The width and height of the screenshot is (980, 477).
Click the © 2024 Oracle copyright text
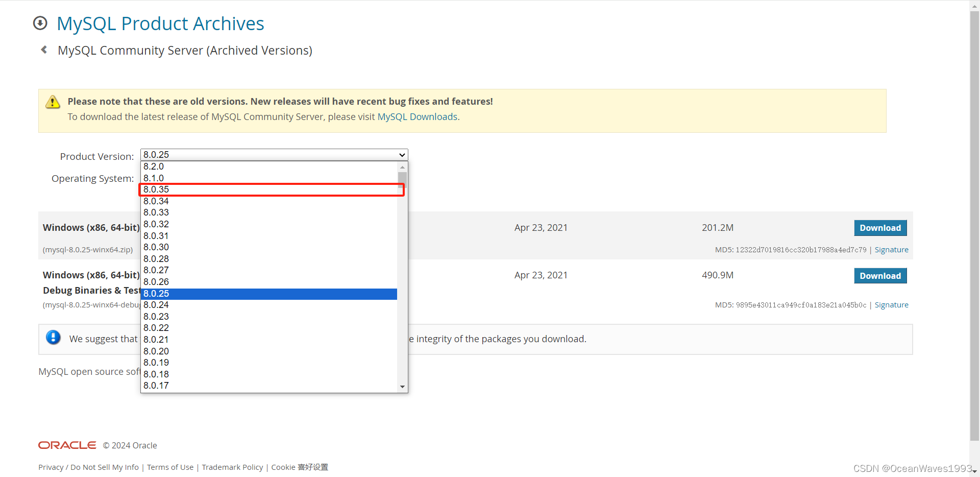pyautogui.click(x=130, y=445)
